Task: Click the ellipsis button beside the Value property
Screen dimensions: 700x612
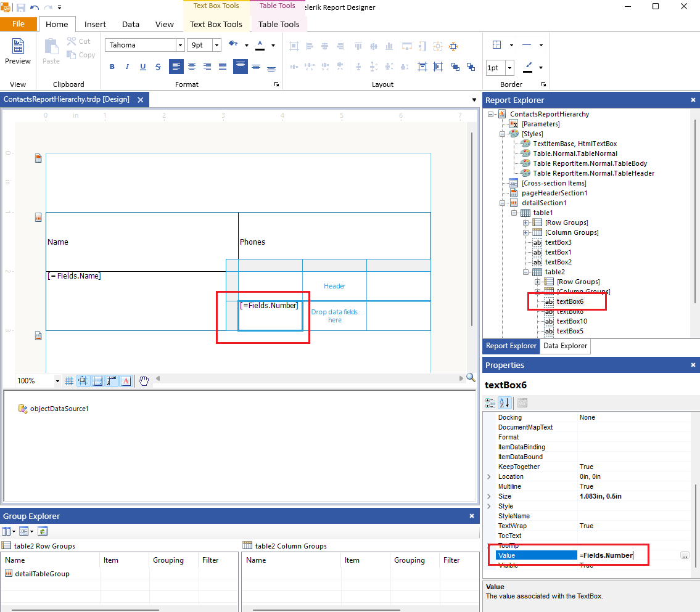Action: tap(685, 555)
